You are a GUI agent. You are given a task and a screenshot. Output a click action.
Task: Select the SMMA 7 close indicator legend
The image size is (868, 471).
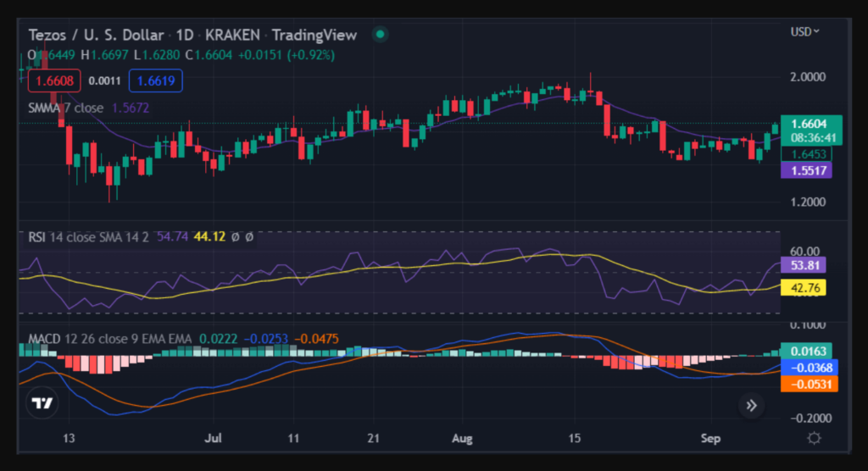[x=66, y=108]
